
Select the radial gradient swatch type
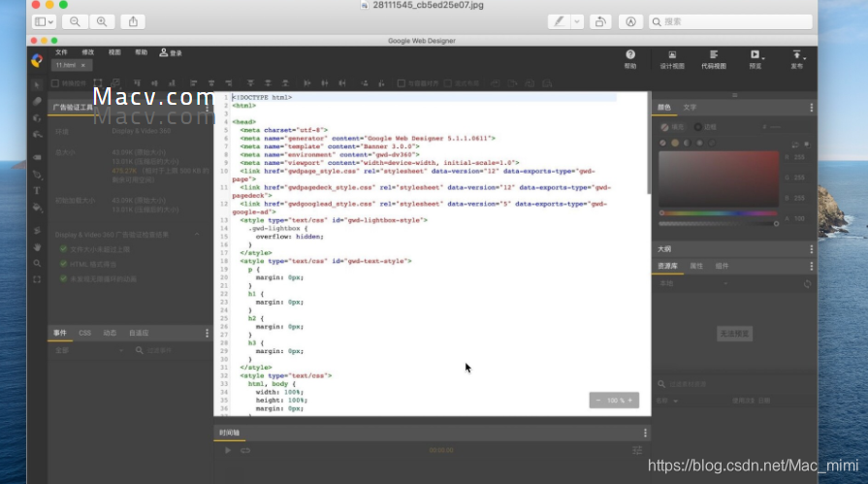click(699, 143)
